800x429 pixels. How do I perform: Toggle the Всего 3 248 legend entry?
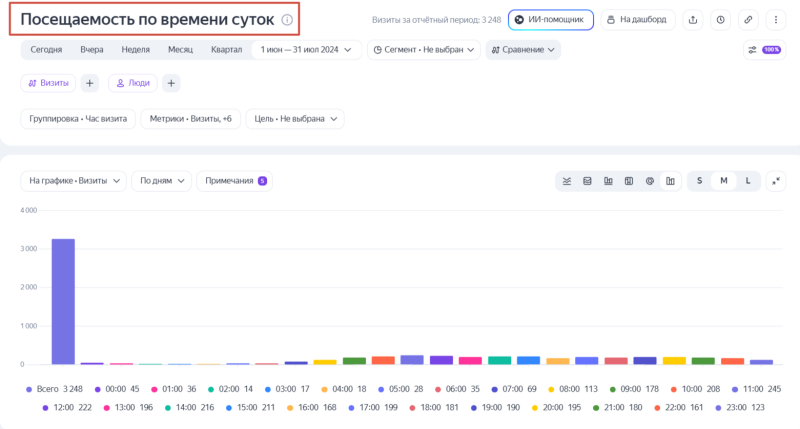tap(54, 389)
